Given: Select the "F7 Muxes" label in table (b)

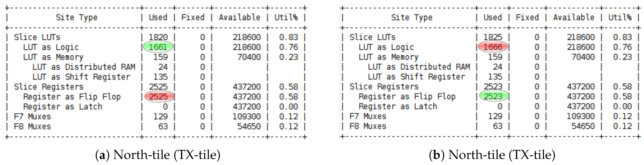Looking at the screenshot, I should click(368, 116).
